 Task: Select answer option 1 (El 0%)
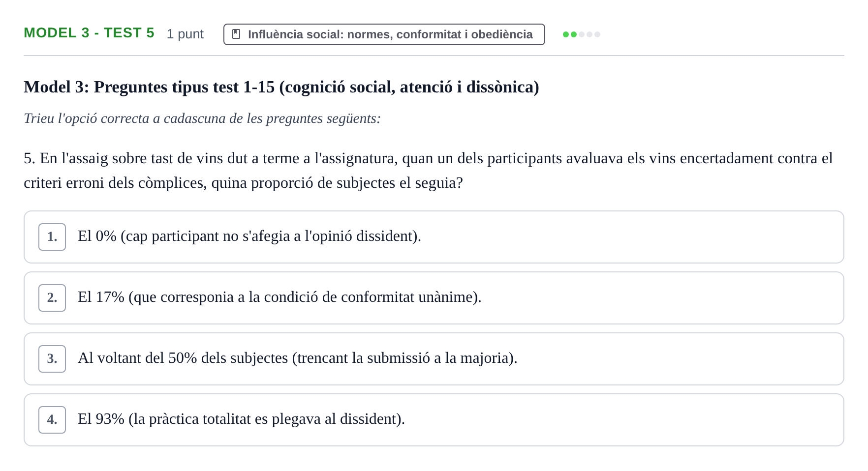coord(434,237)
